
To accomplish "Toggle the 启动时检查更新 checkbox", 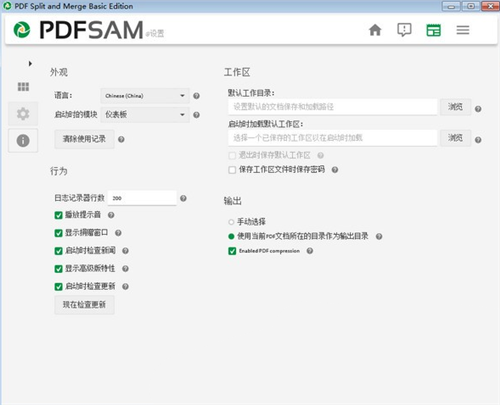I will click(58, 287).
